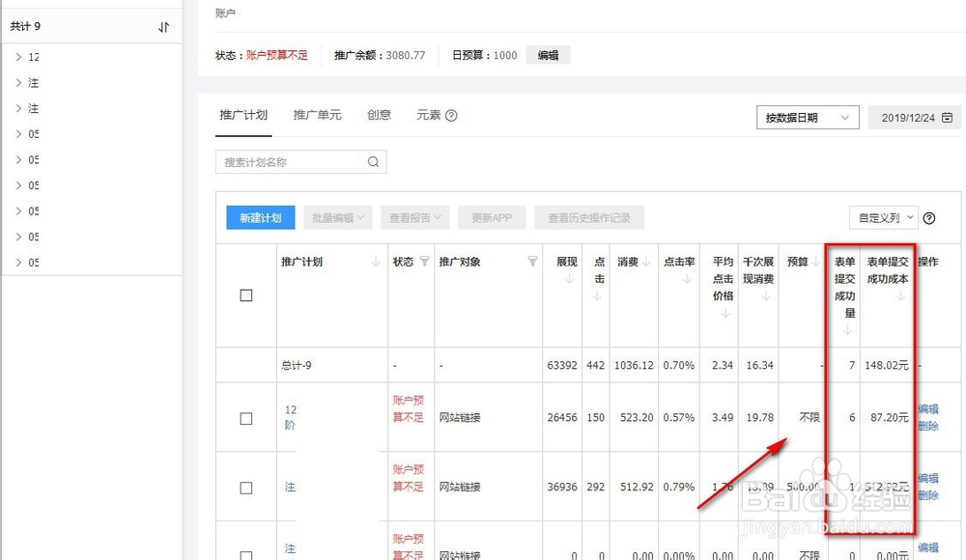Viewport: 966px width, 560px height.
Task: Sort by the 展现 column arrow
Action: (x=570, y=279)
